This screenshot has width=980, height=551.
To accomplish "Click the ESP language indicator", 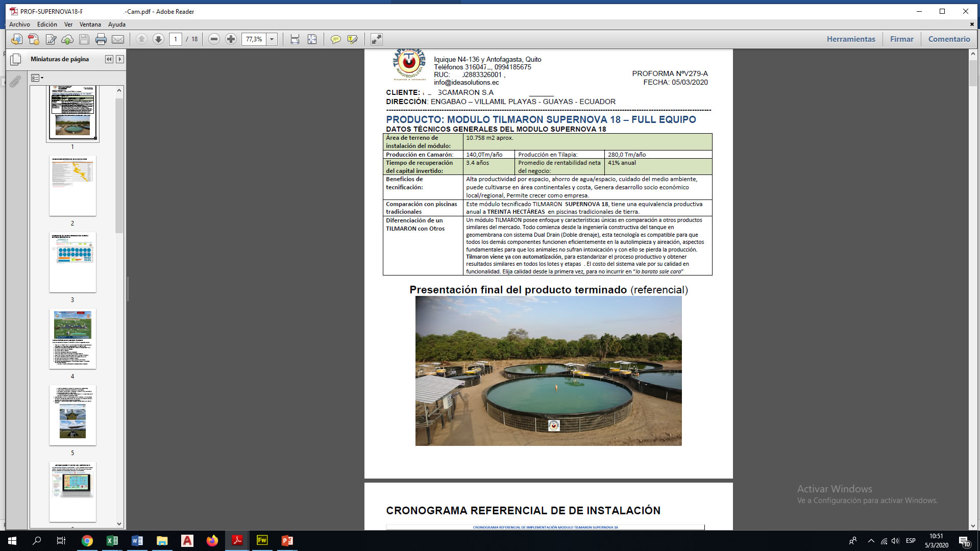I will (911, 541).
